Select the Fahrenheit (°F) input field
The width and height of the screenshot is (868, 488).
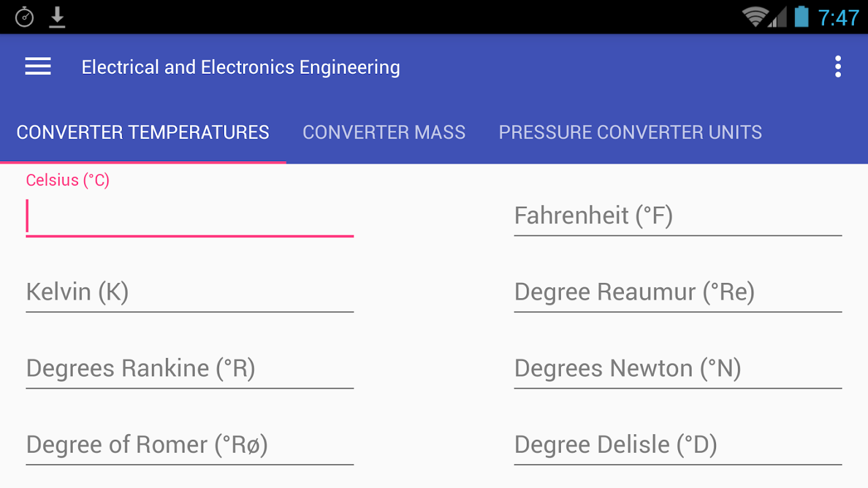(x=678, y=216)
